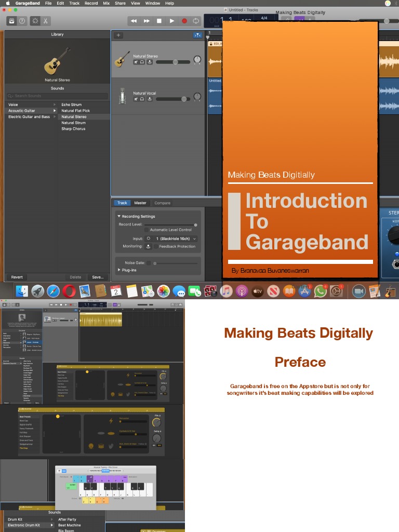Image resolution: width=399 pixels, height=532 pixels.
Task: Open the Editors scissors button
Action: click(46, 21)
